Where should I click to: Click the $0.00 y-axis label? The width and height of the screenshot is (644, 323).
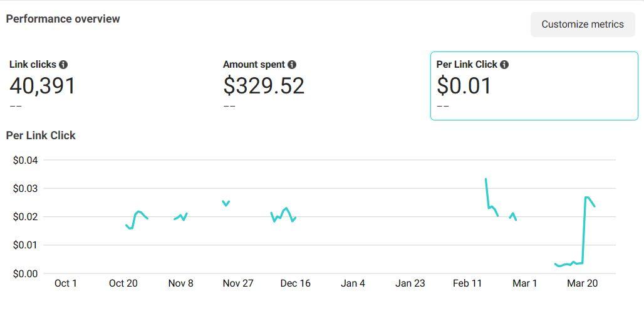click(26, 274)
